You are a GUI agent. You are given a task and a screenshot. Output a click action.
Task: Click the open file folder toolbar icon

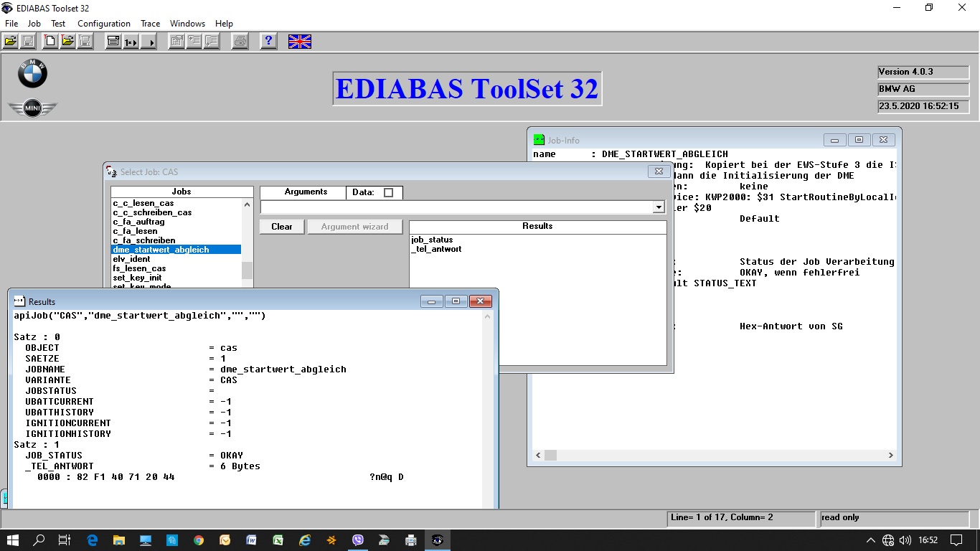pyautogui.click(x=11, y=42)
